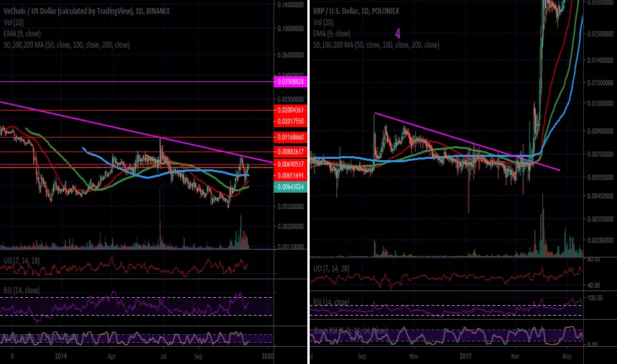Click 0.00280000 on XRP price axis

click(x=600, y=240)
